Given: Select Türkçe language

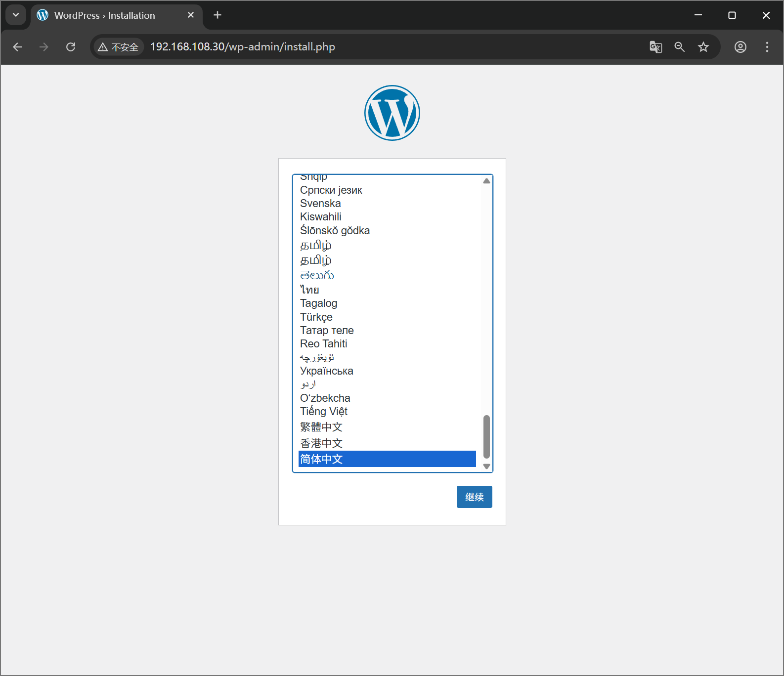Looking at the screenshot, I should click(387, 317).
